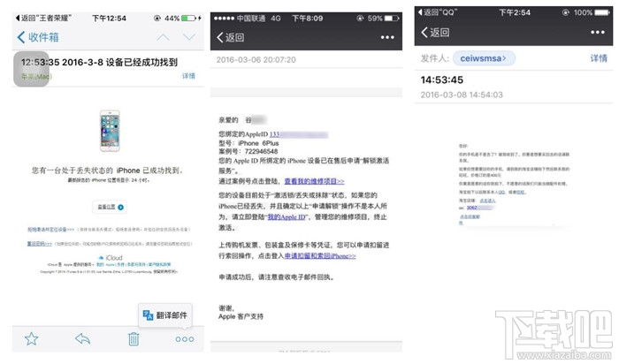Open more options in the first mail's bottom toolbar
The width and height of the screenshot is (619, 364).
[x=185, y=339]
